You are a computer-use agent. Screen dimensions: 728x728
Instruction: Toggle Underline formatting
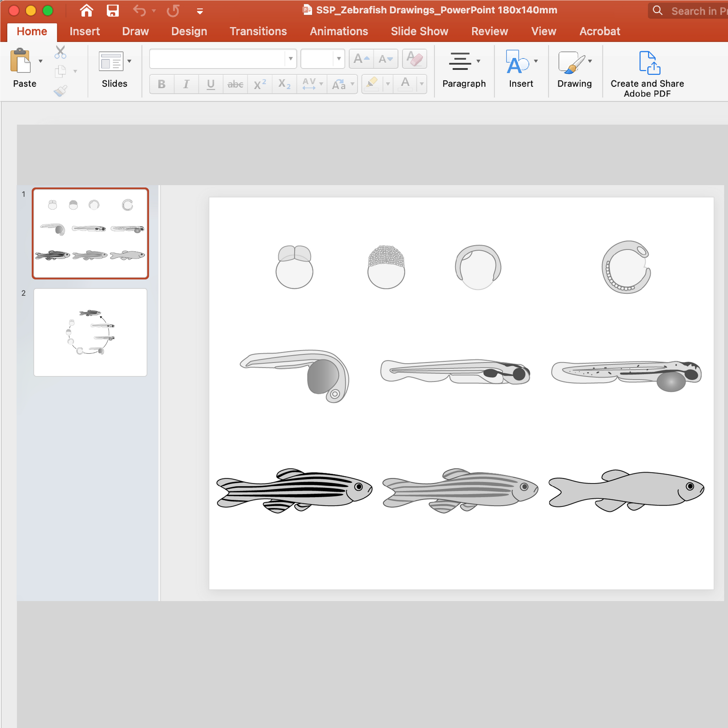click(211, 84)
